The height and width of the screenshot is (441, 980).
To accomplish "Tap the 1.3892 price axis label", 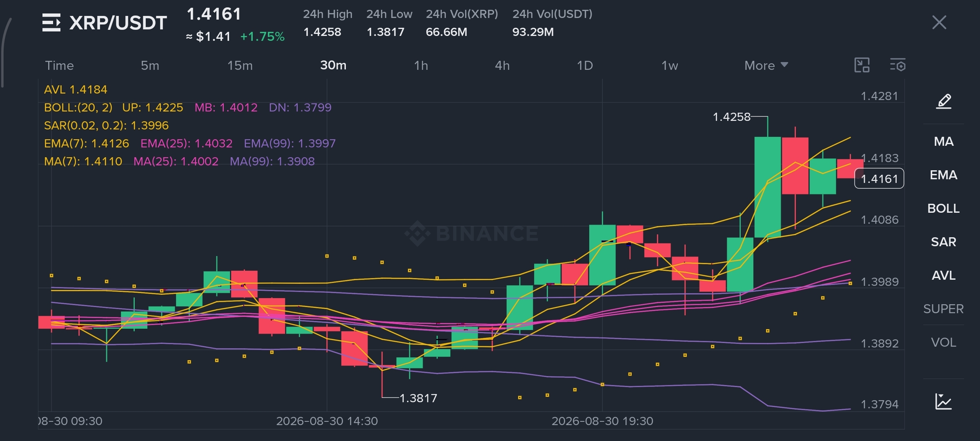I will 880,343.
